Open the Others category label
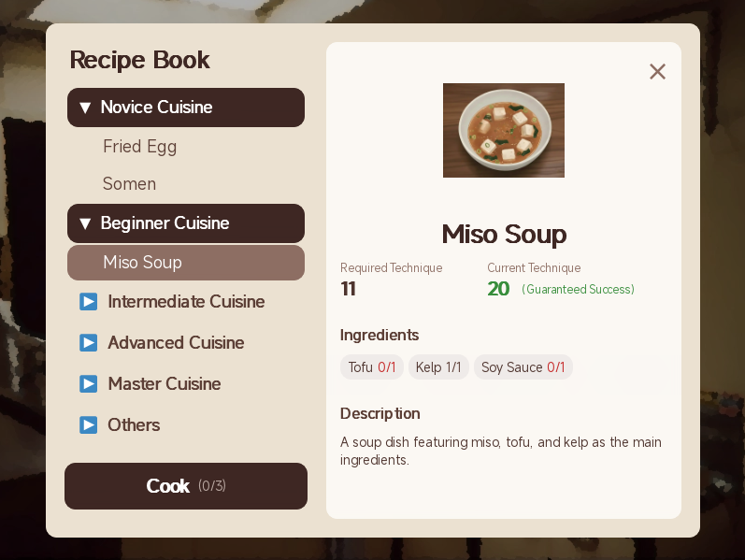 coord(134,425)
